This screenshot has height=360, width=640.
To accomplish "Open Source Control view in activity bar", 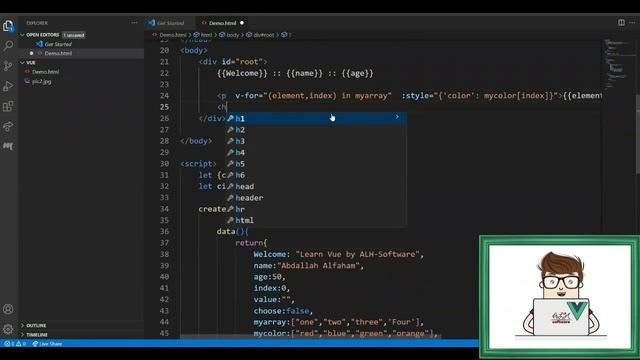I will pos(8,66).
